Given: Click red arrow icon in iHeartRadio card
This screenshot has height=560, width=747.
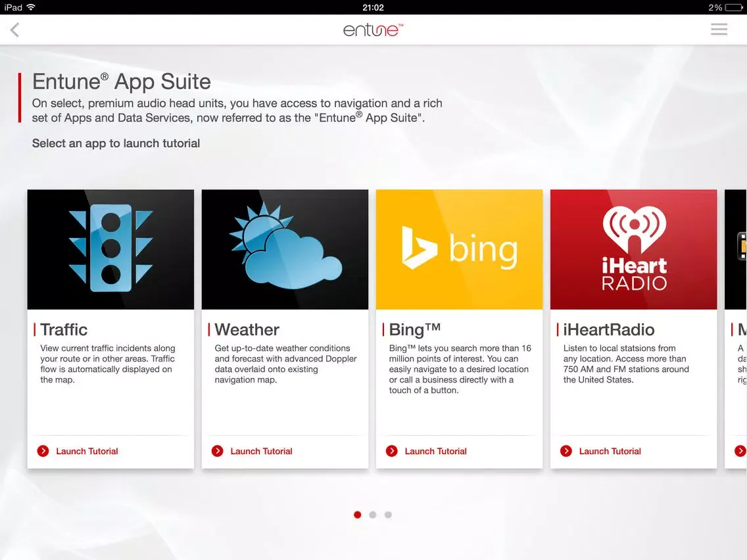Looking at the screenshot, I should pyautogui.click(x=566, y=451).
